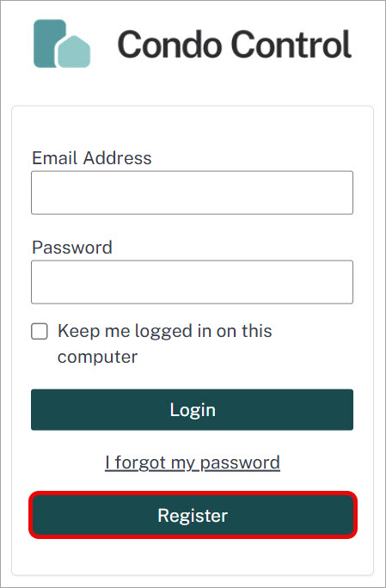
Task: Enable the Keep me logged in checkbox
Action: tap(40, 332)
